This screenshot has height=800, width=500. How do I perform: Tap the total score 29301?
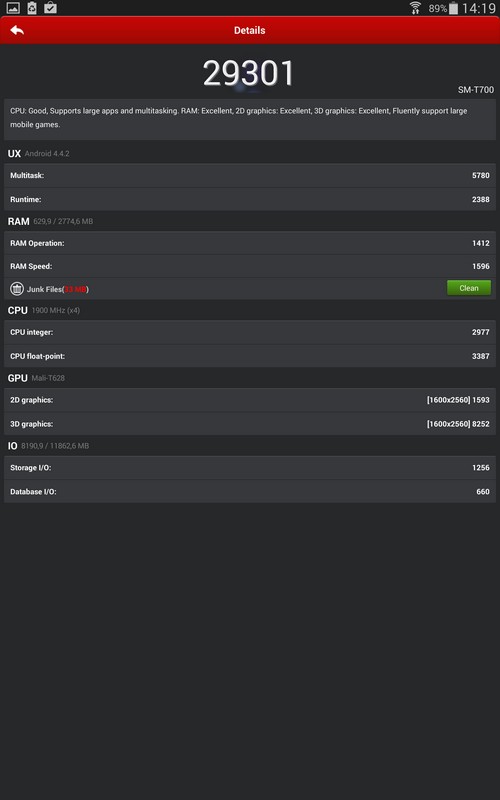(248, 73)
